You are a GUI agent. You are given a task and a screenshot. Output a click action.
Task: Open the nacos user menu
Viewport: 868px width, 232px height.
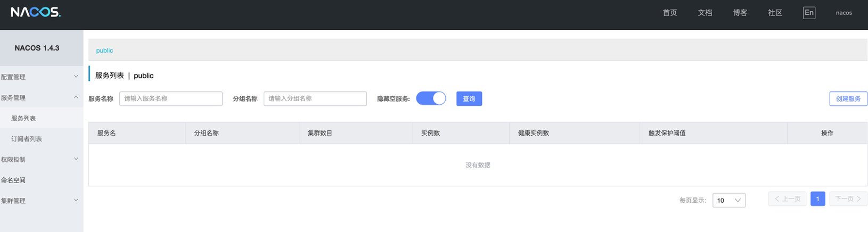click(x=844, y=13)
